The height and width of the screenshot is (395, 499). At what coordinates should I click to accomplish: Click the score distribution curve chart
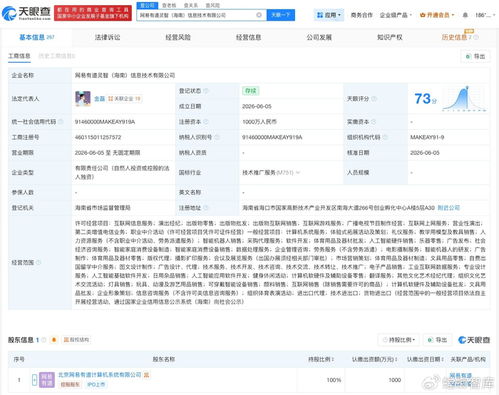[465, 98]
